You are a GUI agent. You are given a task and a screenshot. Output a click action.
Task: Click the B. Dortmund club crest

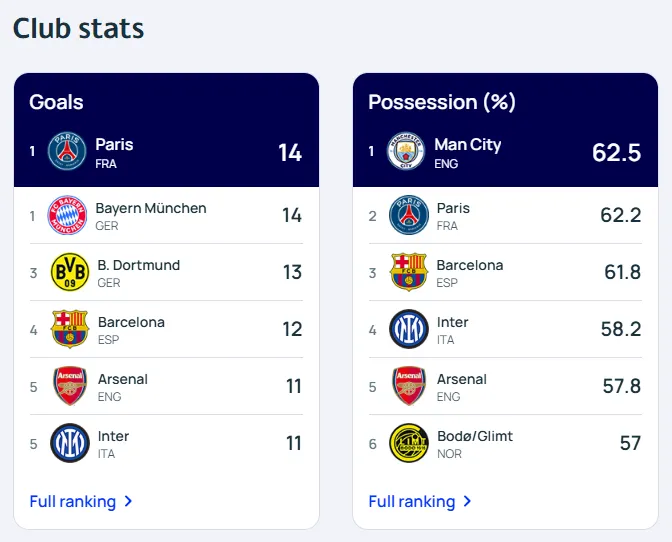pos(69,272)
